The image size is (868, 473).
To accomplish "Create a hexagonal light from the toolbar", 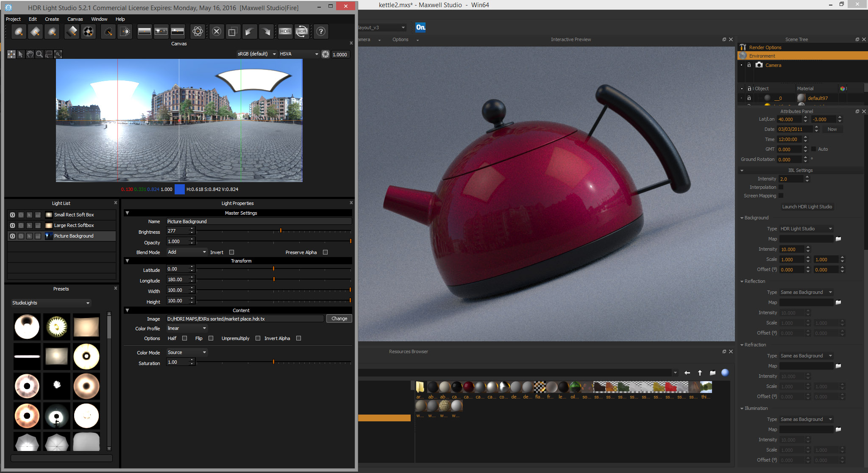I will (x=52, y=32).
